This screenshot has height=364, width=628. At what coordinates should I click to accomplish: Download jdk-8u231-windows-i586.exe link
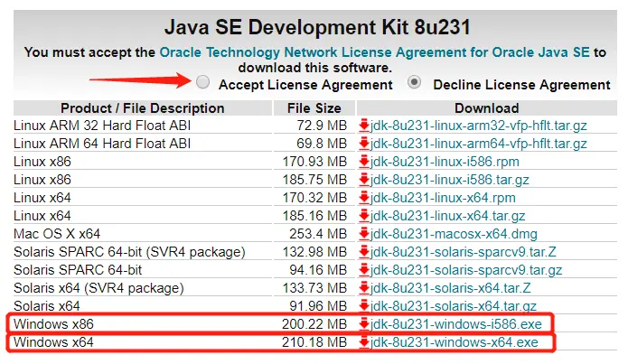456,324
